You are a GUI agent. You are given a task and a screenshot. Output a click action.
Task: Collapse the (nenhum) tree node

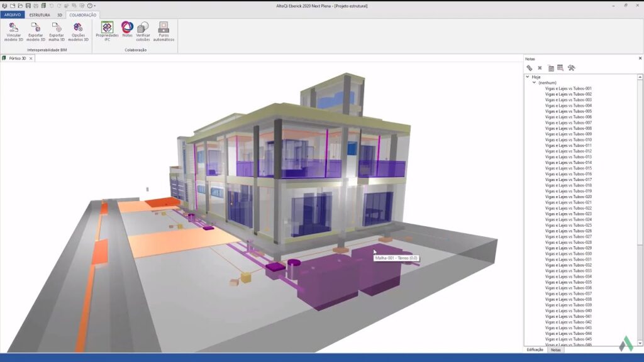click(534, 82)
